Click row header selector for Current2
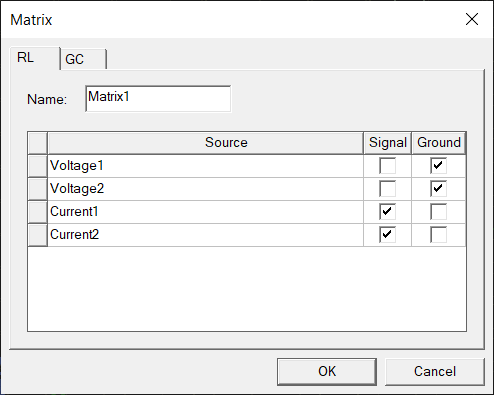Viewport: 494px width, 395px height. (x=37, y=235)
